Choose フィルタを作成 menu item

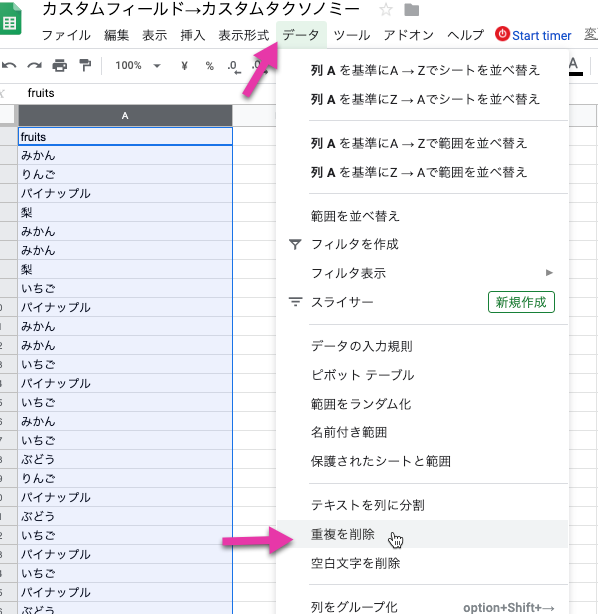422,244
